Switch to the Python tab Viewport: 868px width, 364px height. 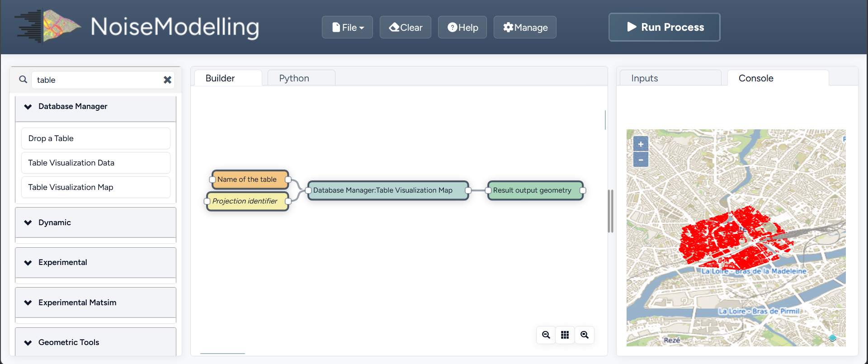point(302,78)
